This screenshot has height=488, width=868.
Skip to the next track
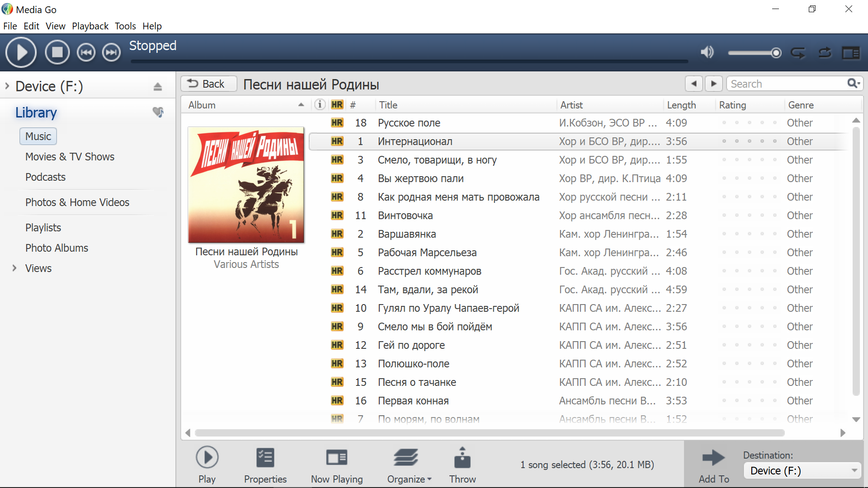coord(111,53)
